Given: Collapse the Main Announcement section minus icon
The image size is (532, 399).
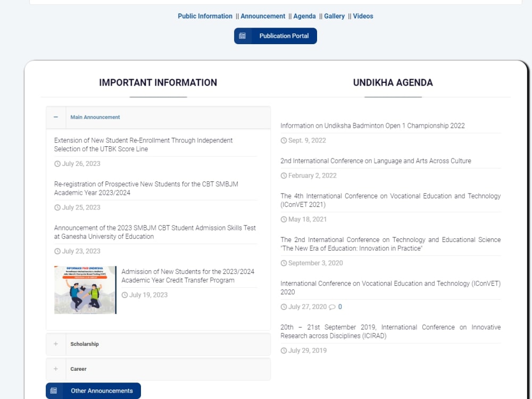Looking at the screenshot, I should (56, 117).
